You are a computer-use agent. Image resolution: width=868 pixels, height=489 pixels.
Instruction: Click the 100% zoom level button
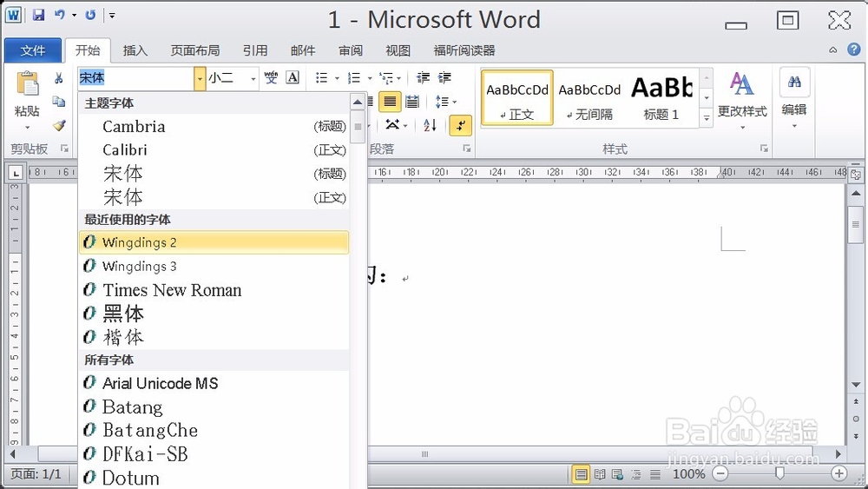pyautogui.click(x=688, y=474)
